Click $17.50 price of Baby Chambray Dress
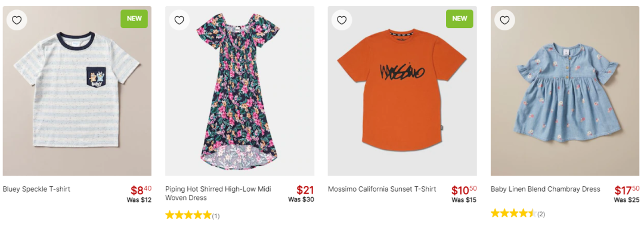The image size is (644, 237). (x=627, y=191)
